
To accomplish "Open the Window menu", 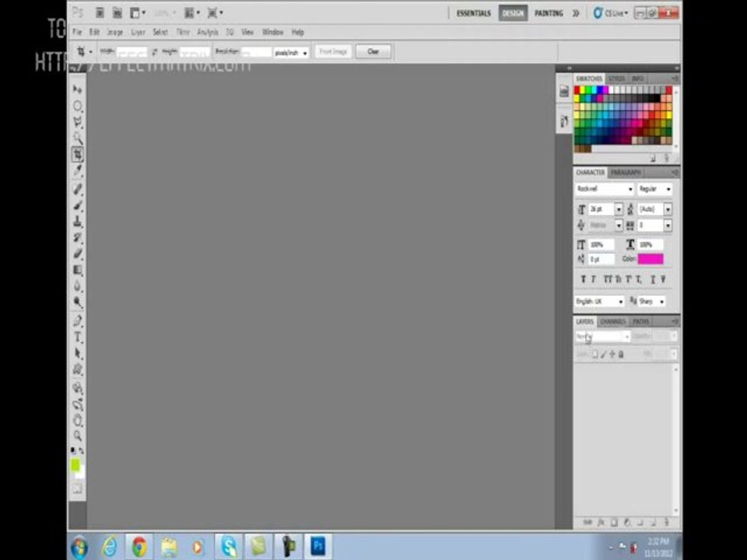I will point(273,32).
